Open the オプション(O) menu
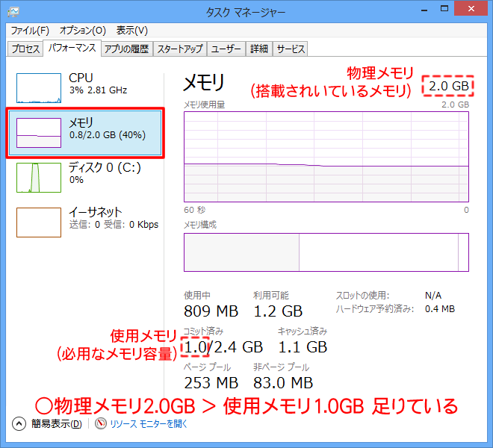Viewport: 493px width, 448px height. click(x=83, y=31)
